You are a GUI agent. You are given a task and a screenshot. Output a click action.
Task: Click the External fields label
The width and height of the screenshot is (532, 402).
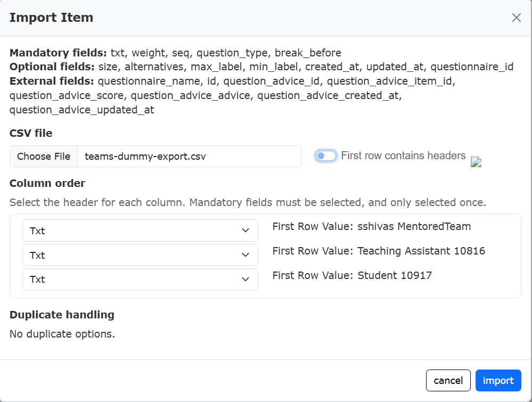pyautogui.click(x=52, y=81)
